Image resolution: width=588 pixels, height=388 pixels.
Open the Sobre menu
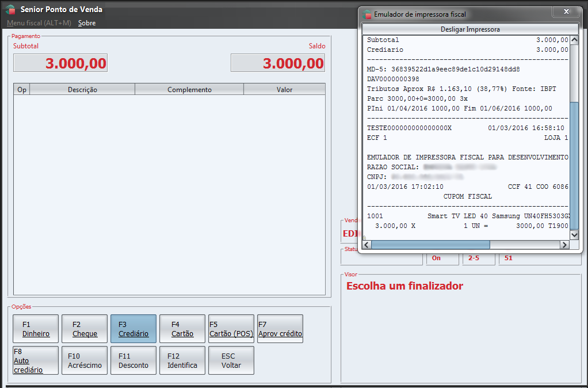point(87,23)
